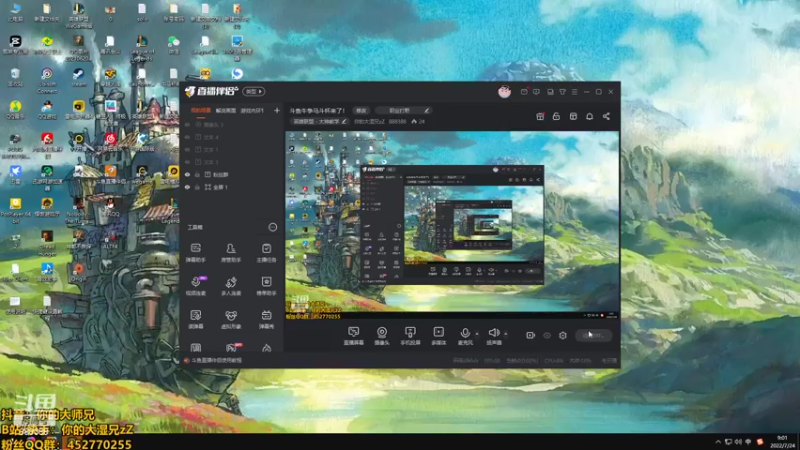Expand the speaker options arrow
This screenshot has width=800, height=450.
(506, 334)
